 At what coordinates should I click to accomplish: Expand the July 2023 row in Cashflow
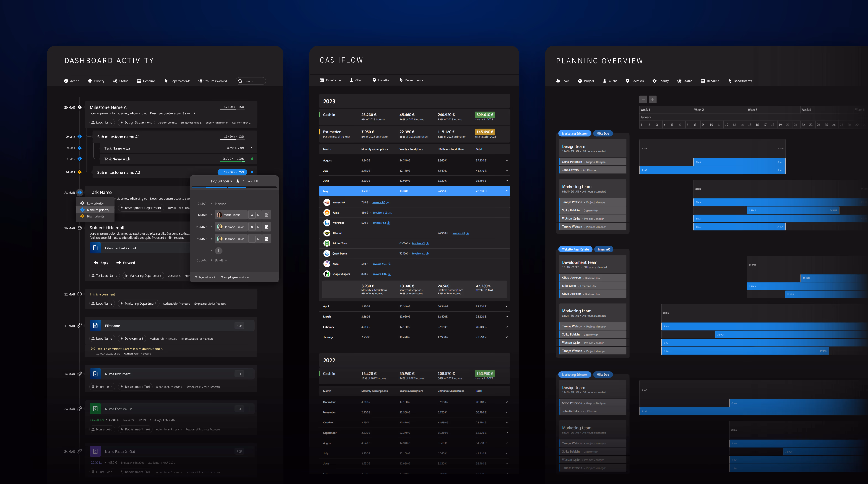506,170
